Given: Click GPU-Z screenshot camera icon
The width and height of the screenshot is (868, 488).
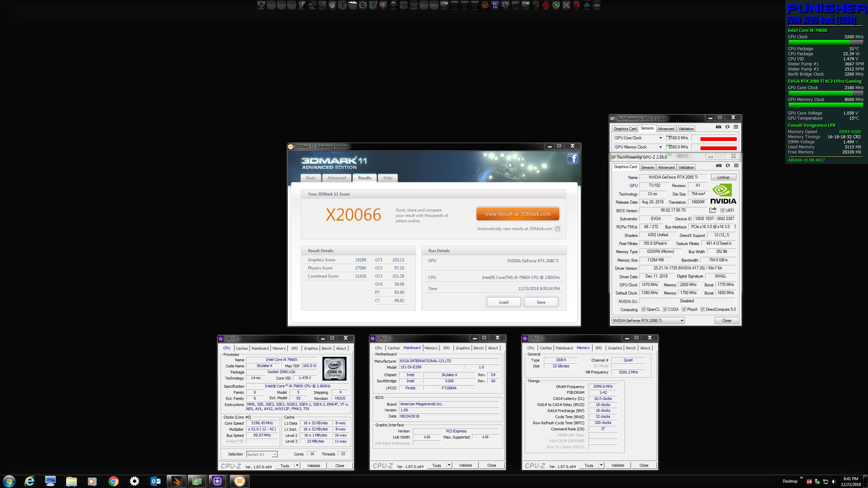Looking at the screenshot, I should (718, 165).
